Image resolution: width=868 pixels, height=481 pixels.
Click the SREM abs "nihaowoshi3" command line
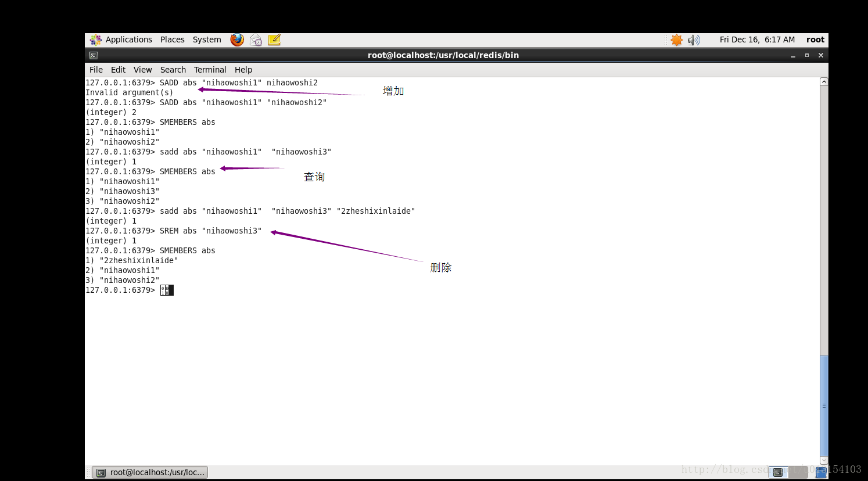click(174, 231)
